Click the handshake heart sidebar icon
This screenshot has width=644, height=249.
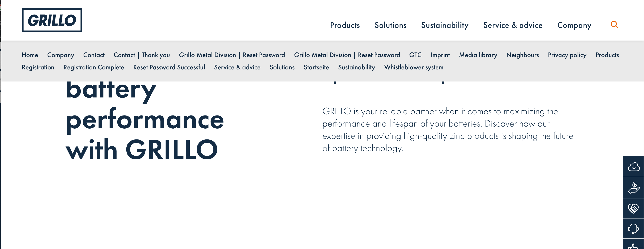pos(634,208)
